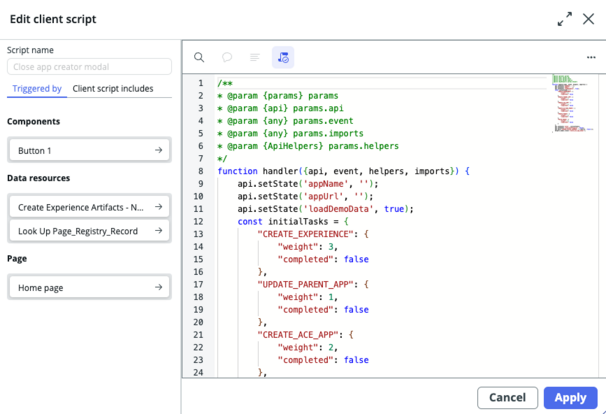Click the Edit client script title

point(53,19)
